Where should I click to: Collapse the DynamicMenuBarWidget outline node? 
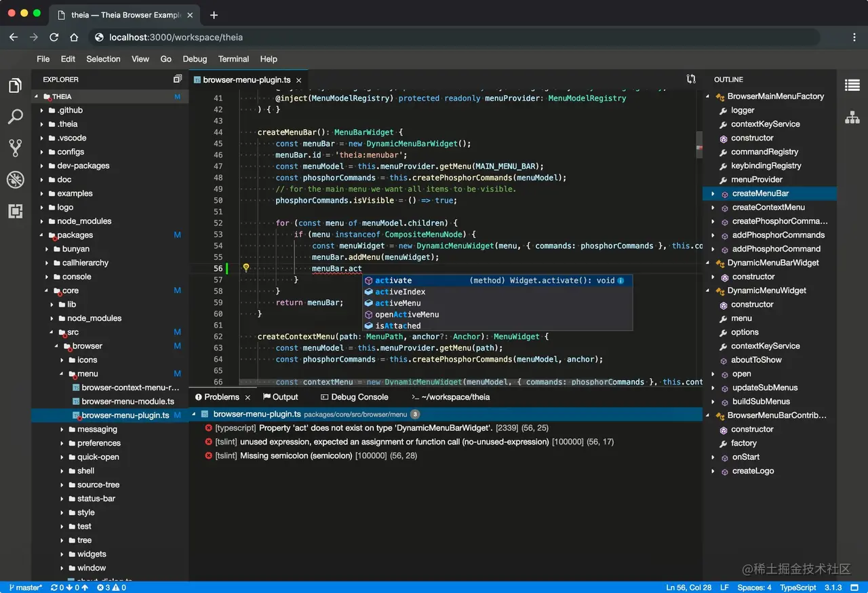tap(707, 263)
